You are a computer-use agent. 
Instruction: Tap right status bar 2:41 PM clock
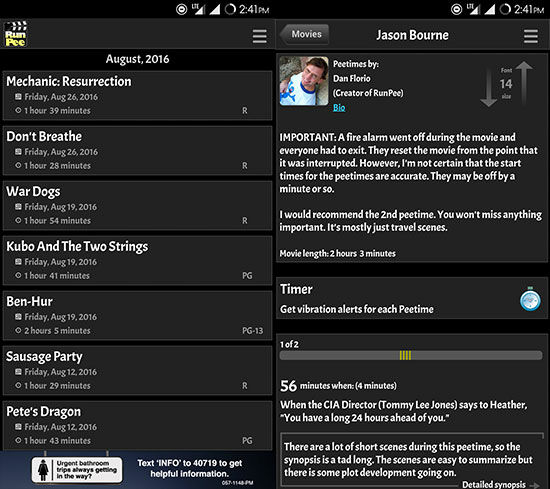[529, 9]
